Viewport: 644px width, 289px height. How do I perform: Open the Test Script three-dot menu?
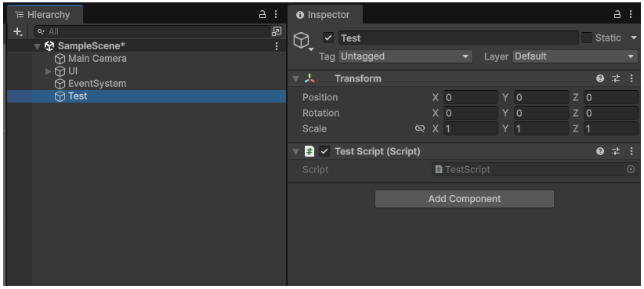631,151
